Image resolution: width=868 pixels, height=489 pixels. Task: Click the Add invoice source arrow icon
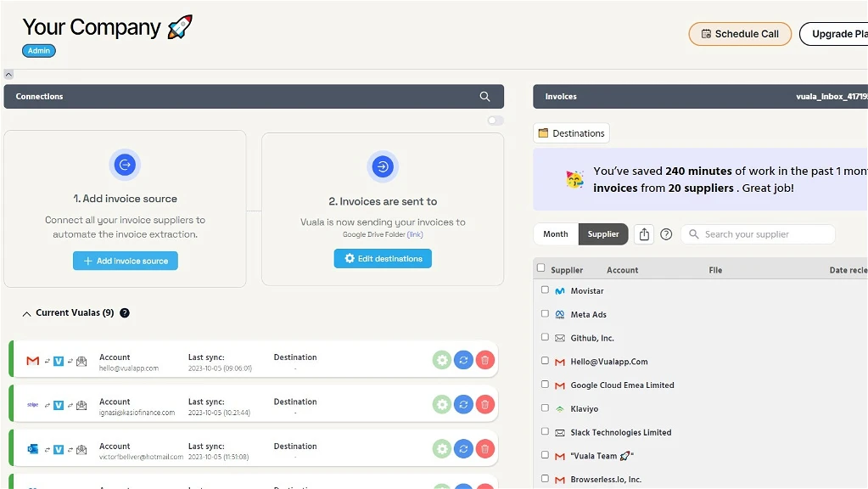click(x=125, y=165)
